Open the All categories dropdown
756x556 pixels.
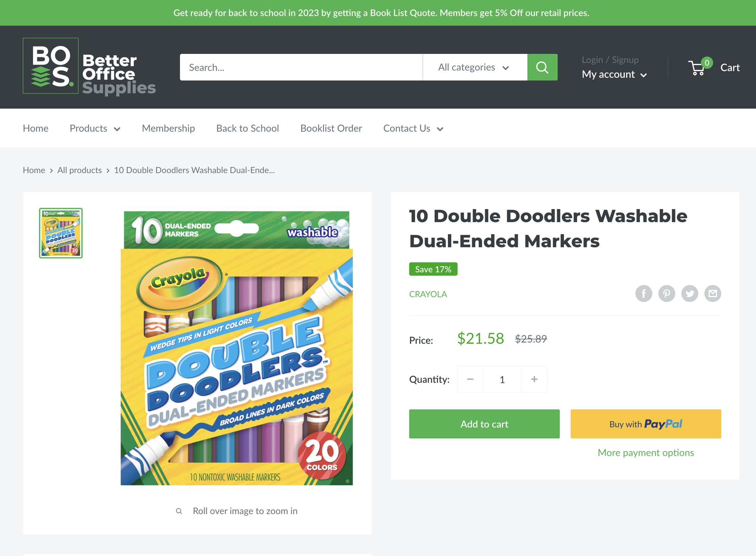click(475, 67)
